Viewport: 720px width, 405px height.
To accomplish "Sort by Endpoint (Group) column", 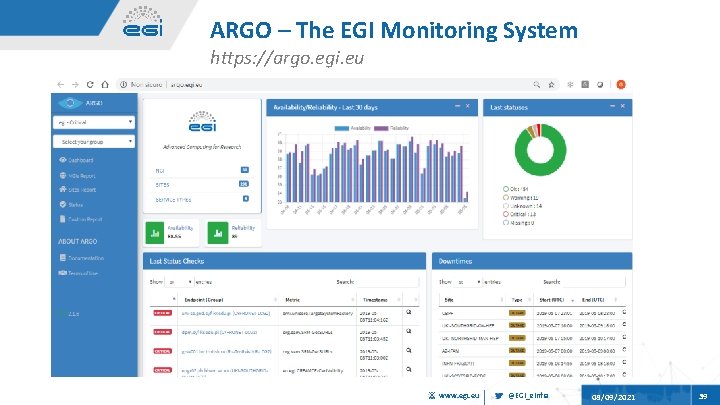I will 228,300.
